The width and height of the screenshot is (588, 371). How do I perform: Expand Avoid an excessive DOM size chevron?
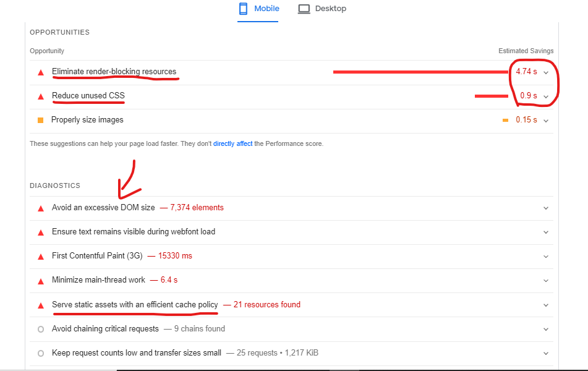tap(546, 208)
